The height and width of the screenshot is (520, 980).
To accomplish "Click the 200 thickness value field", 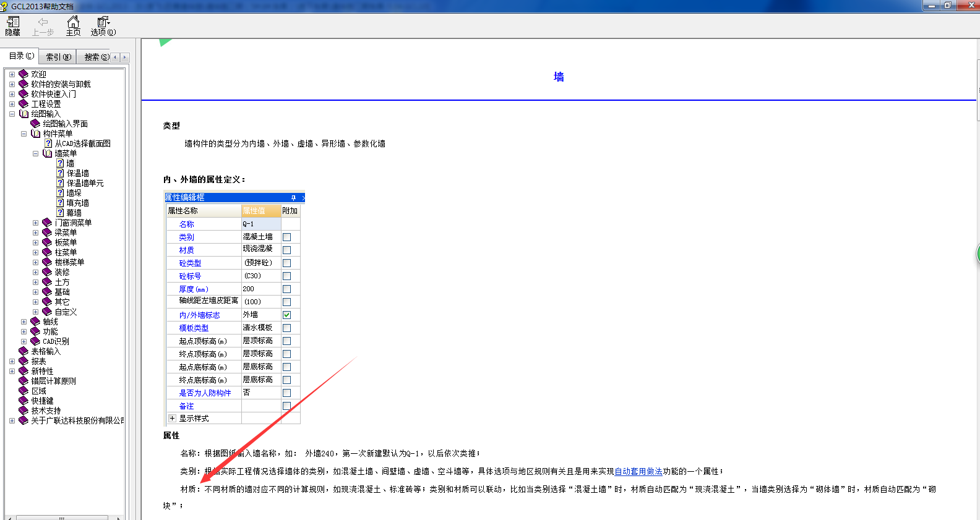I will (x=261, y=289).
